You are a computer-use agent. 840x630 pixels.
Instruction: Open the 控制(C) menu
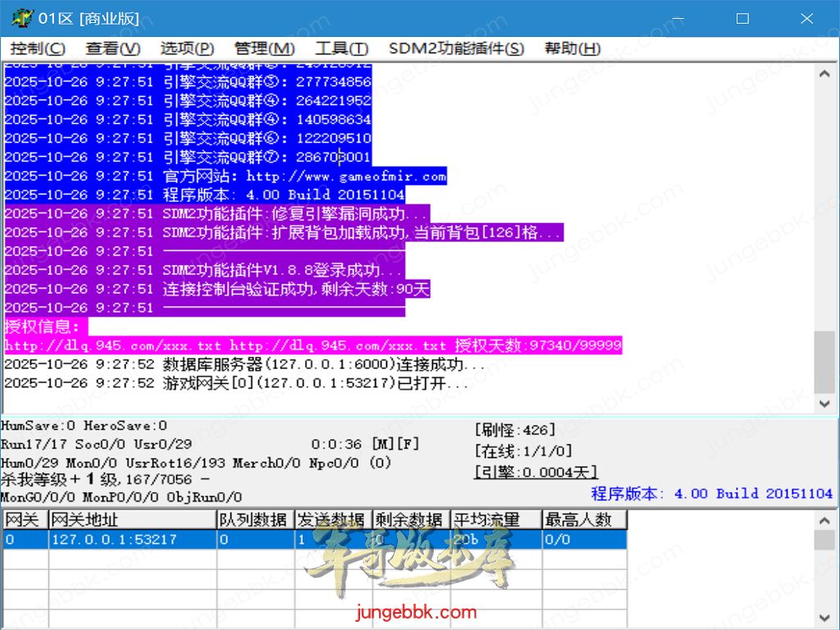(x=38, y=48)
